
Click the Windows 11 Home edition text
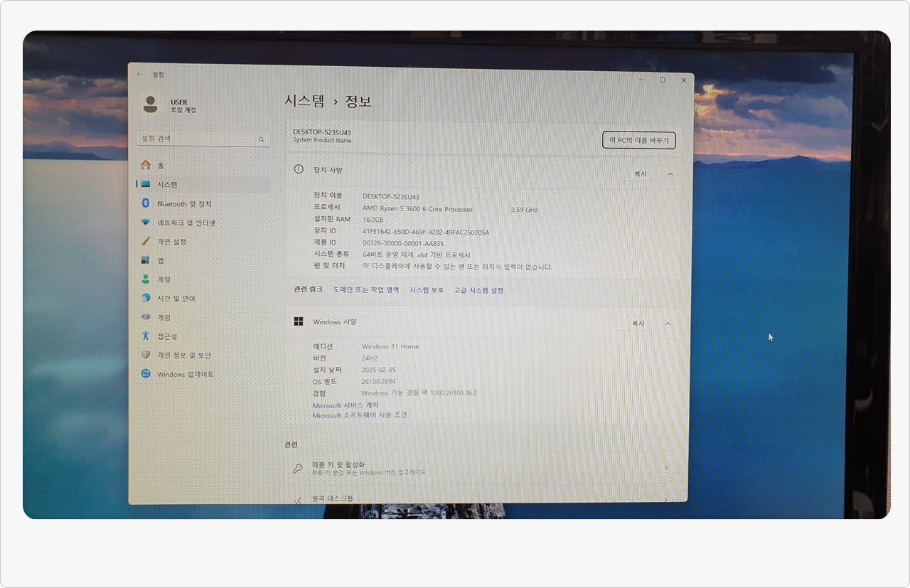tap(390, 346)
